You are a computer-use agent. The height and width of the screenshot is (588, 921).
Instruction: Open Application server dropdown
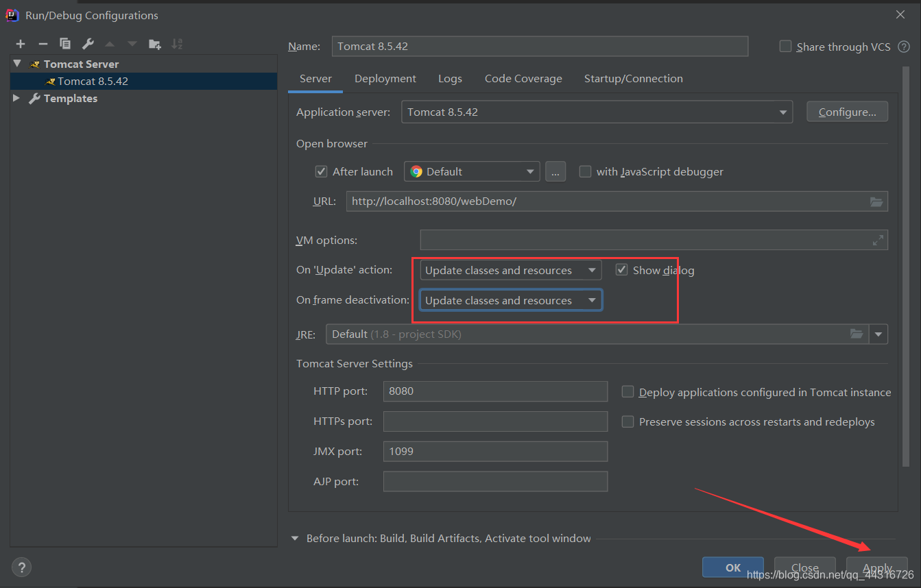(x=597, y=112)
